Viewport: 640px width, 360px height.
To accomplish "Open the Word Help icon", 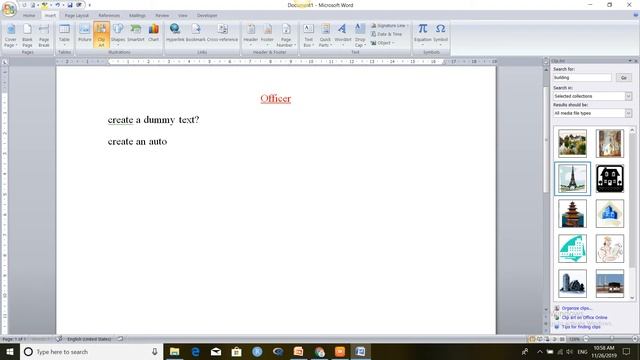I will click(x=636, y=15).
